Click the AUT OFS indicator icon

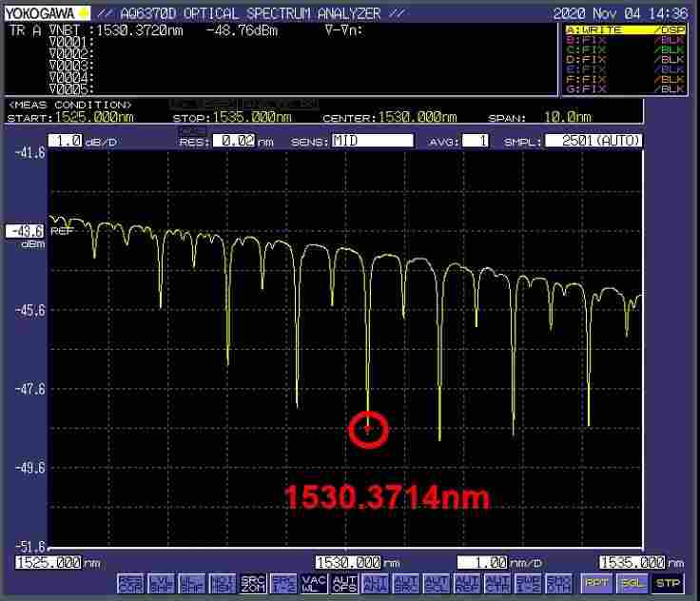(x=343, y=583)
